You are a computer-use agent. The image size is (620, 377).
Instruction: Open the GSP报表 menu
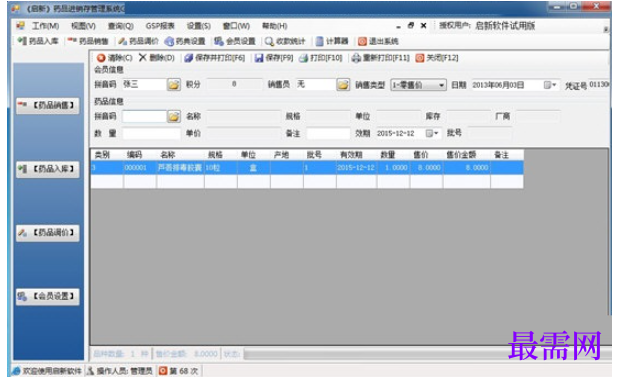tap(160, 26)
